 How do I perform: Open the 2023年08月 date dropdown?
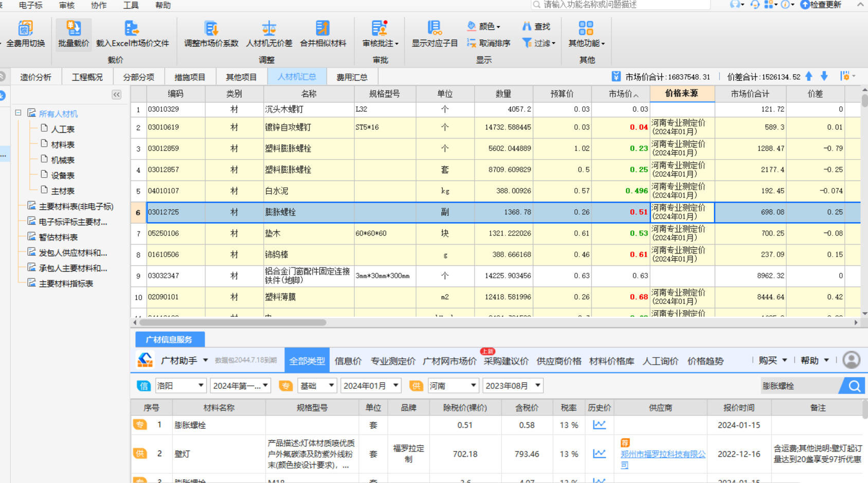[513, 386]
